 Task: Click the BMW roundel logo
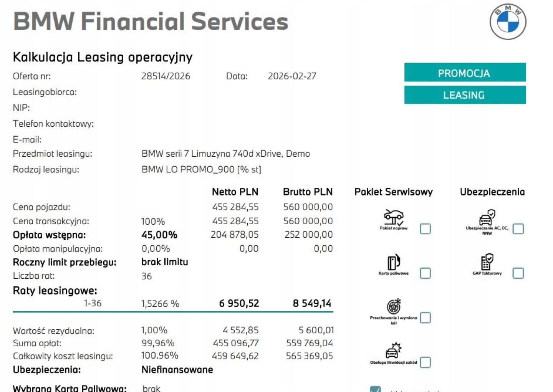pyautogui.click(x=508, y=22)
